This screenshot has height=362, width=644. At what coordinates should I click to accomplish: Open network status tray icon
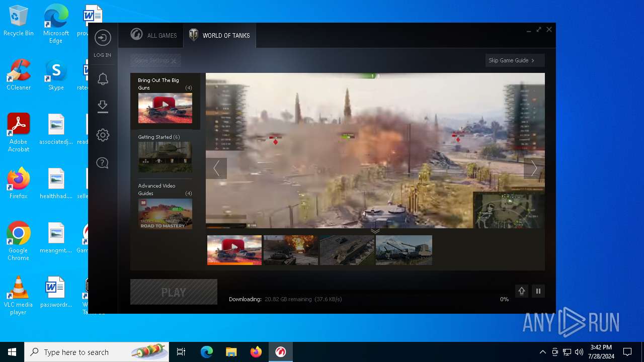[x=567, y=352]
